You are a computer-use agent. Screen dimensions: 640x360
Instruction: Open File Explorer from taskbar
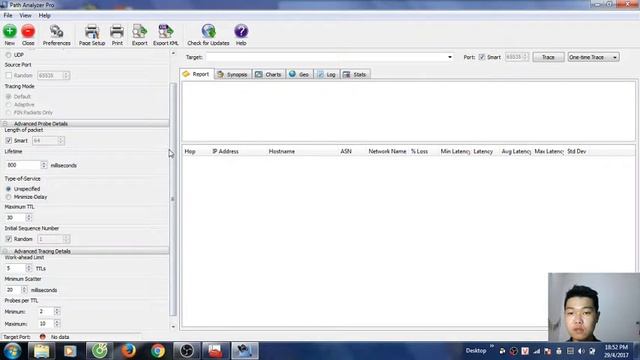[x=41, y=351]
